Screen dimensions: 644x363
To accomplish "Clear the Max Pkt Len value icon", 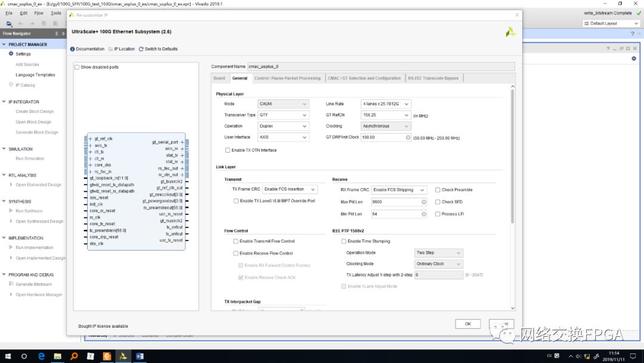I will coord(423,202).
